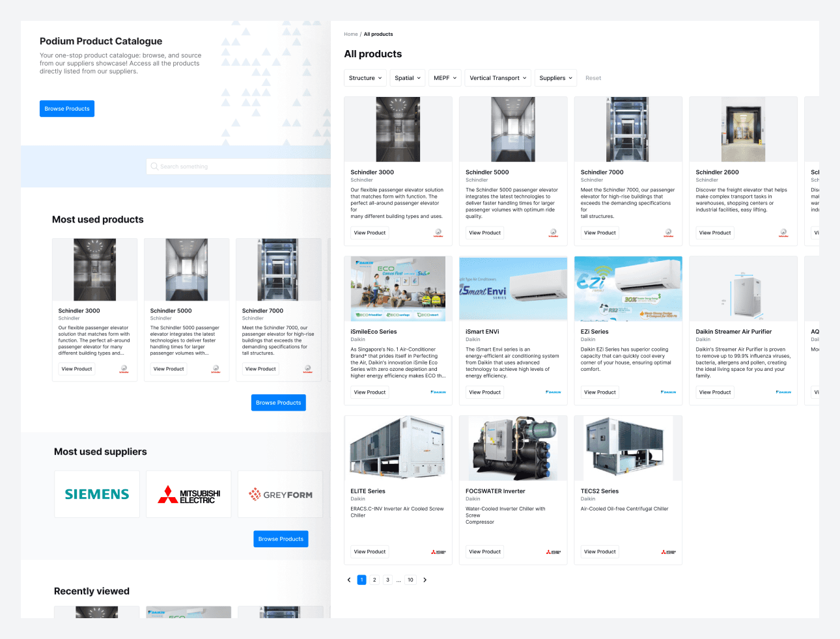This screenshot has height=639, width=840.
Task: Click Daikin logo on iSmileEco Series card
Action: (x=438, y=392)
